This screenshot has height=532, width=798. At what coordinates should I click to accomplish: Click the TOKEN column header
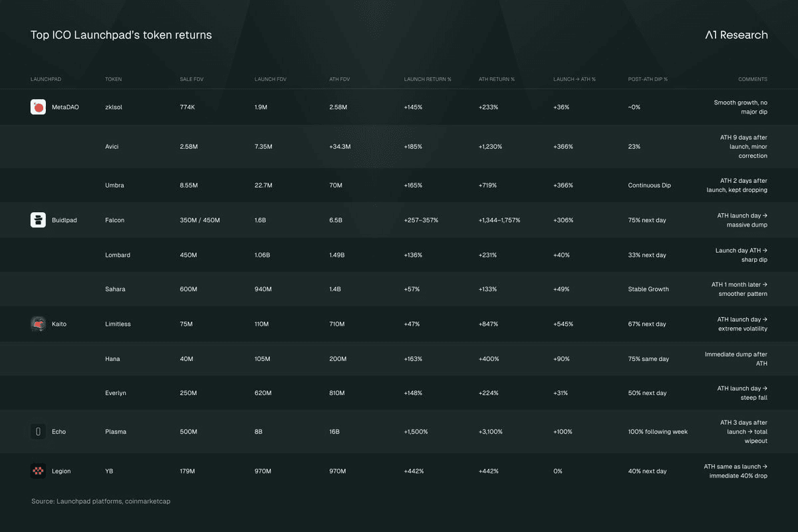point(113,79)
